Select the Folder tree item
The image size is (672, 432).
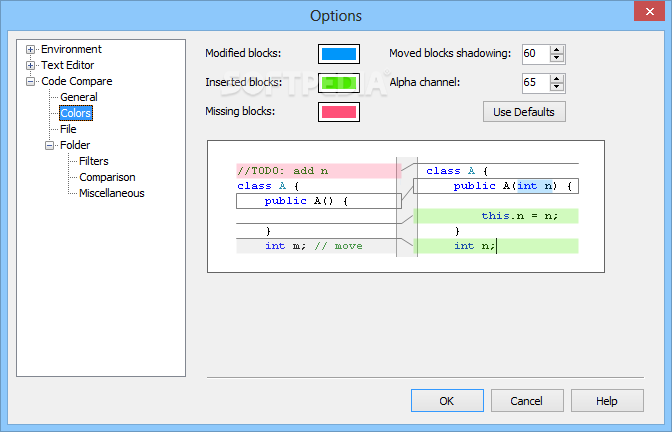coord(75,145)
